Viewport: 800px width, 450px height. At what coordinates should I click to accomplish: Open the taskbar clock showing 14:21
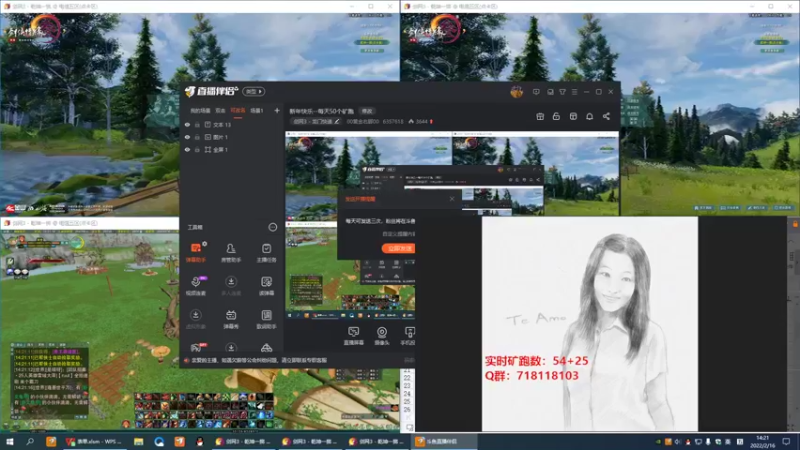click(x=762, y=441)
